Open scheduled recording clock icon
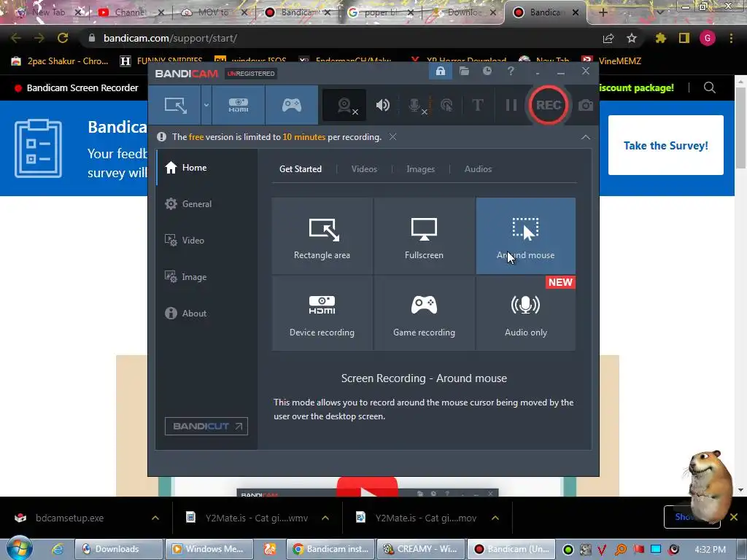The image size is (747, 560). click(x=487, y=71)
